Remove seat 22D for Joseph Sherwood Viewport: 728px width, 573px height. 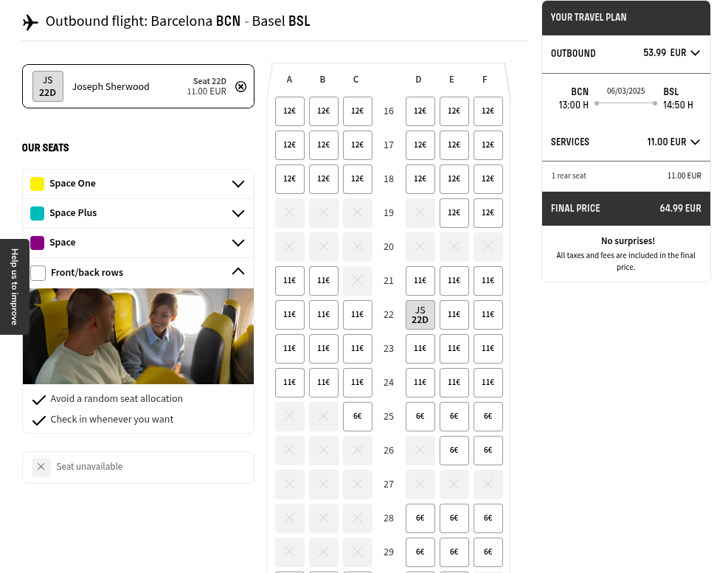click(240, 87)
